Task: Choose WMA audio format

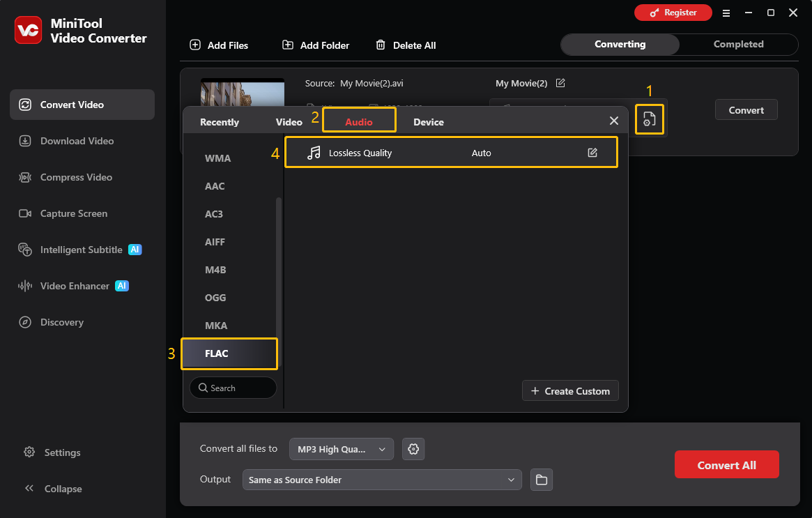Action: tap(217, 158)
